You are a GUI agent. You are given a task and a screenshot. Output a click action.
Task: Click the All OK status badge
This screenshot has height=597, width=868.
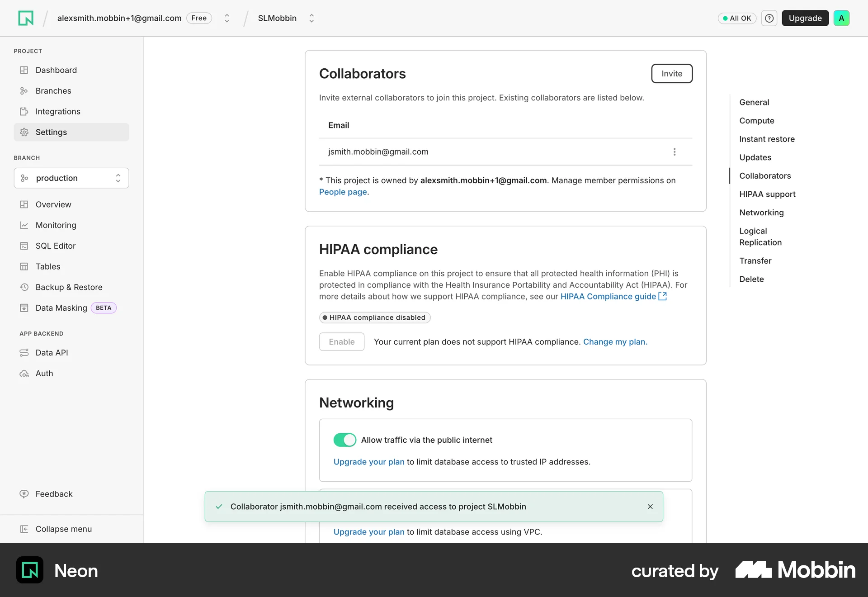click(x=737, y=18)
